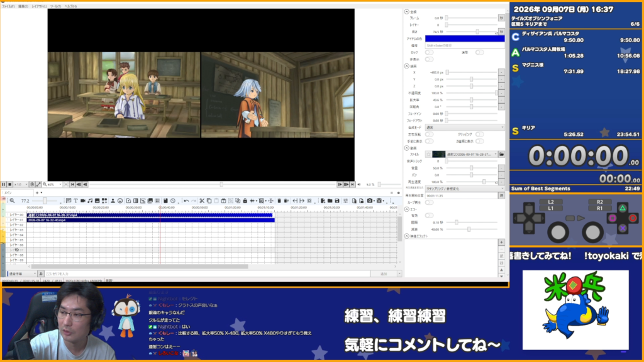644x362 pixels.
Task: Add an audio item using the music note icon
Action: click(90, 200)
